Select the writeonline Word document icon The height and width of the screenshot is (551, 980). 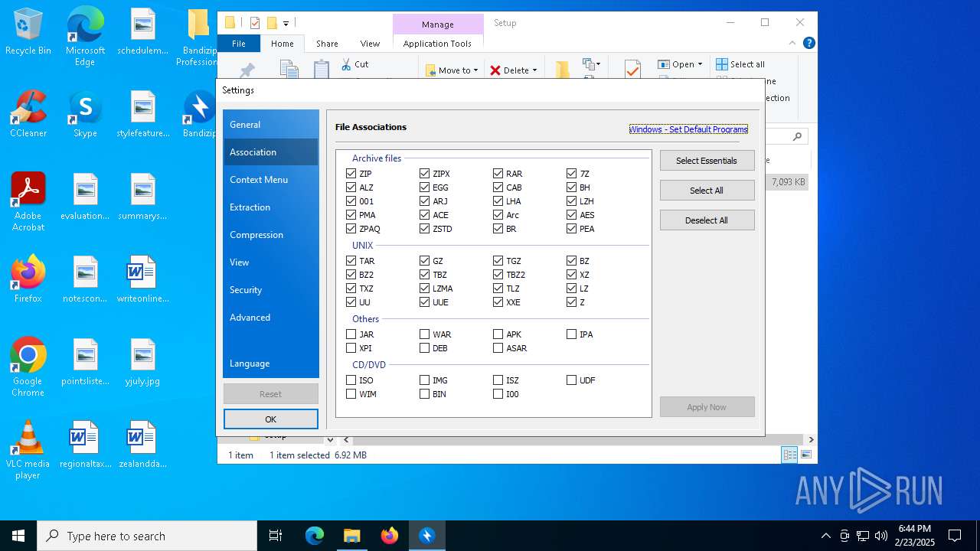tap(142, 279)
